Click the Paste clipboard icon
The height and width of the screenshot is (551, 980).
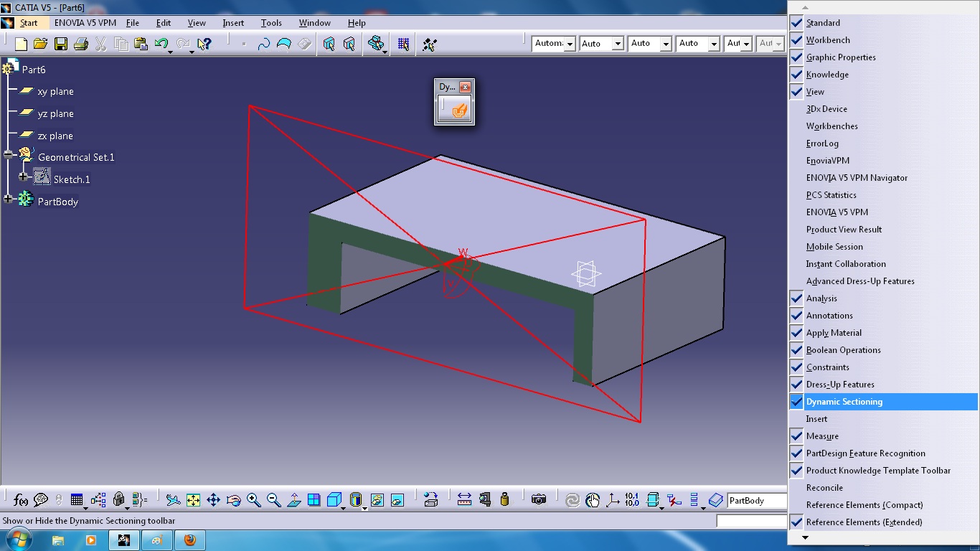pyautogui.click(x=141, y=44)
